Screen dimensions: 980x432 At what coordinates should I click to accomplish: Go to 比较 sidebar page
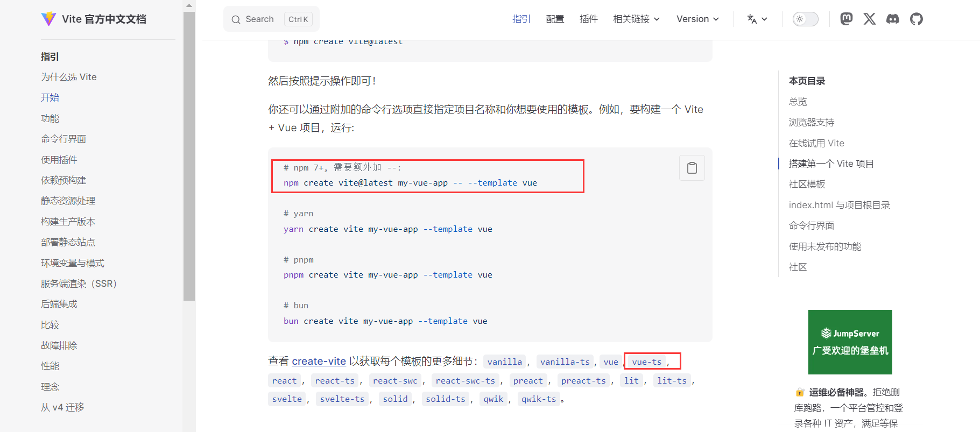click(x=50, y=325)
